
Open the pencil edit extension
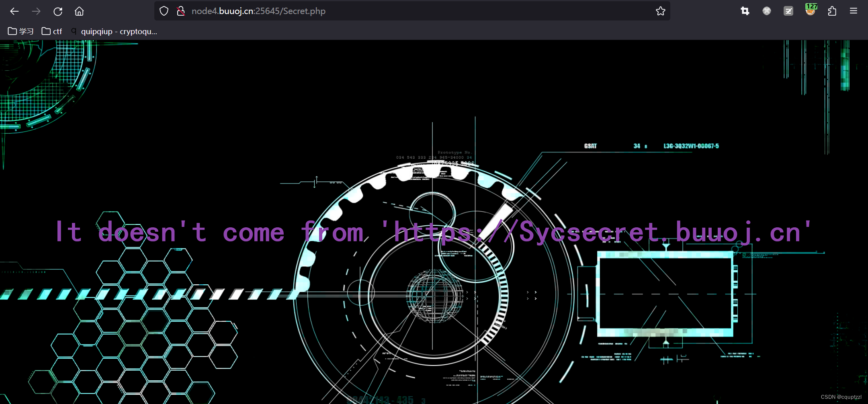[x=788, y=11]
